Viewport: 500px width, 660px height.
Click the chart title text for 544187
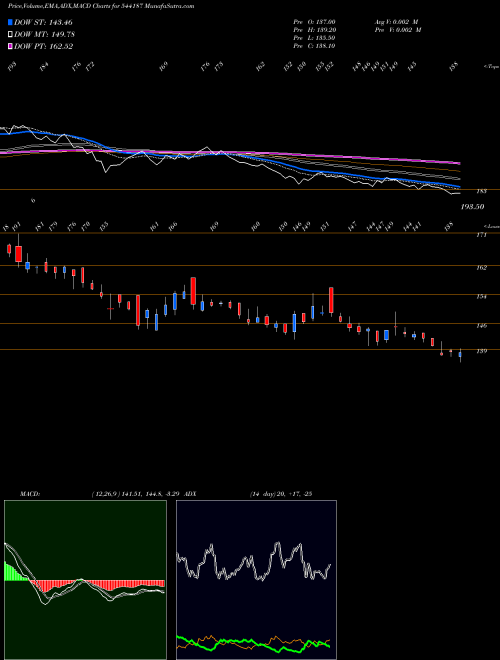click(x=101, y=6)
